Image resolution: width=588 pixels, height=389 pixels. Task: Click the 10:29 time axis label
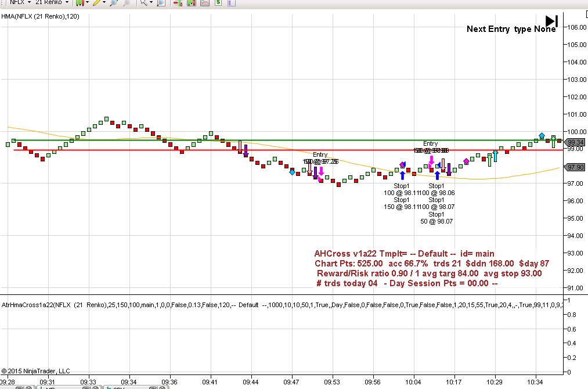(494, 382)
